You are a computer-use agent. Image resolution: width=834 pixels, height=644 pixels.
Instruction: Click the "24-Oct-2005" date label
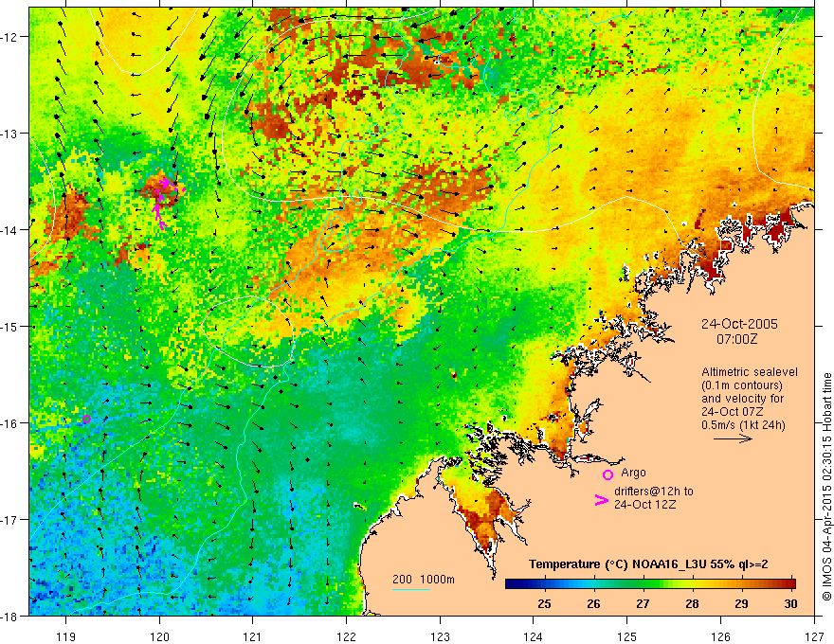coord(739,324)
